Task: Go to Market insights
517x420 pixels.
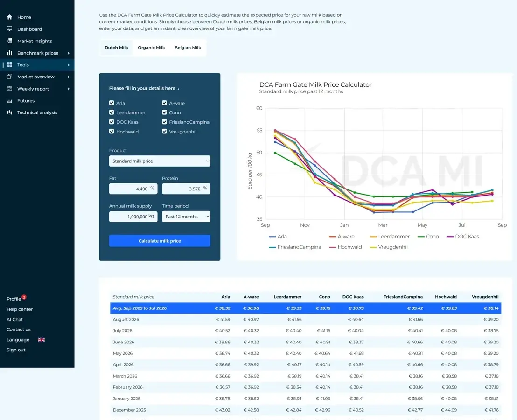Action: tap(35, 41)
